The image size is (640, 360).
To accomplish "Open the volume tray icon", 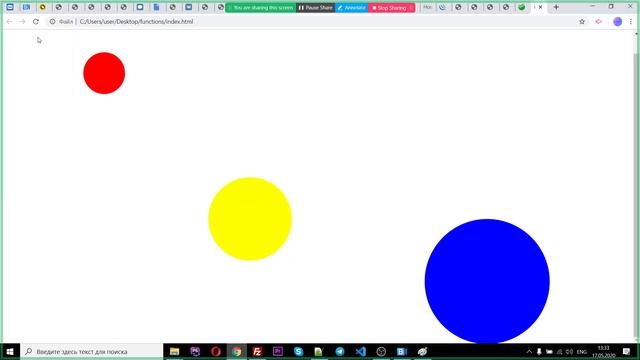I will pos(569,352).
